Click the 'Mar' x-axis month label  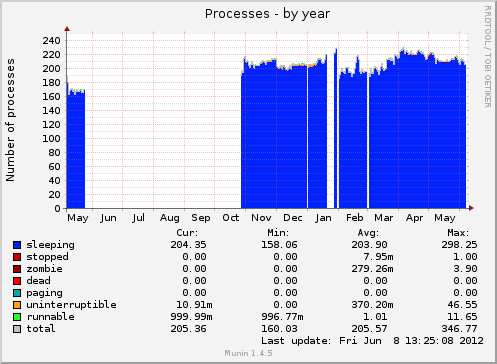(x=383, y=218)
